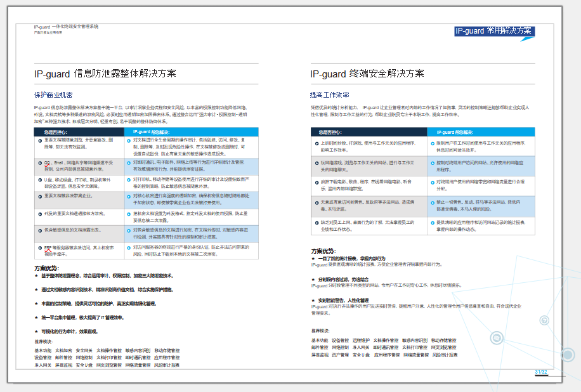Click '方案优势' under the 终端安全 table
This screenshot has height=392, width=581.
point(323,251)
